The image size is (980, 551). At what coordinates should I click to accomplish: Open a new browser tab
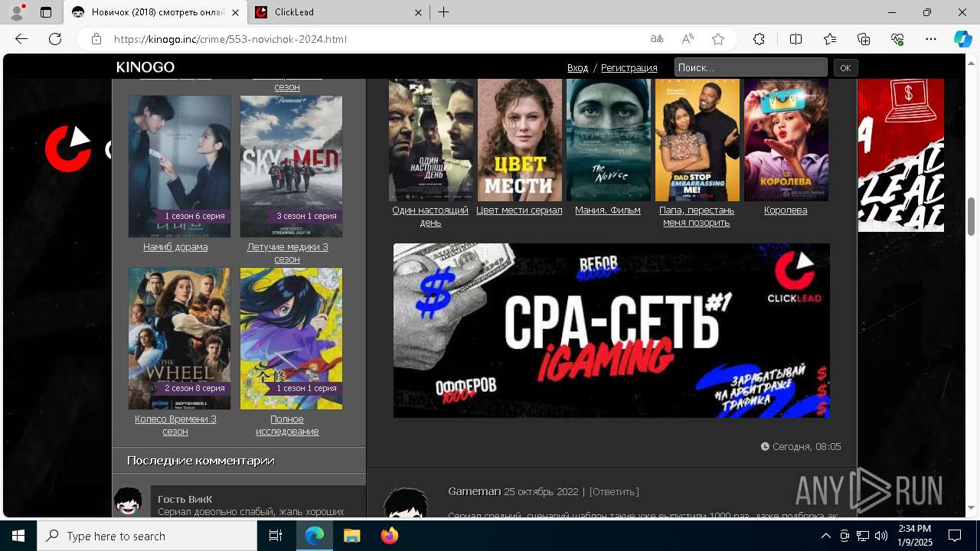click(444, 12)
